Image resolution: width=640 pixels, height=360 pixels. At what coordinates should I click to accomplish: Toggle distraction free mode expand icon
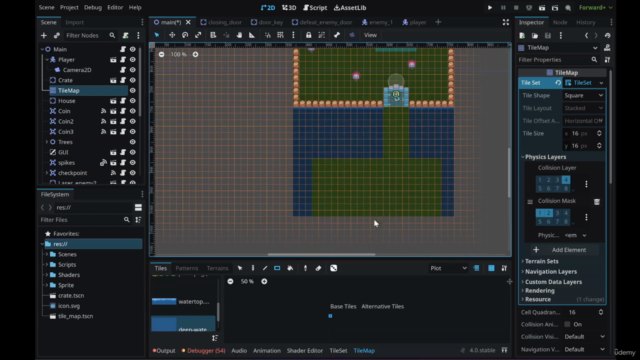[506, 22]
